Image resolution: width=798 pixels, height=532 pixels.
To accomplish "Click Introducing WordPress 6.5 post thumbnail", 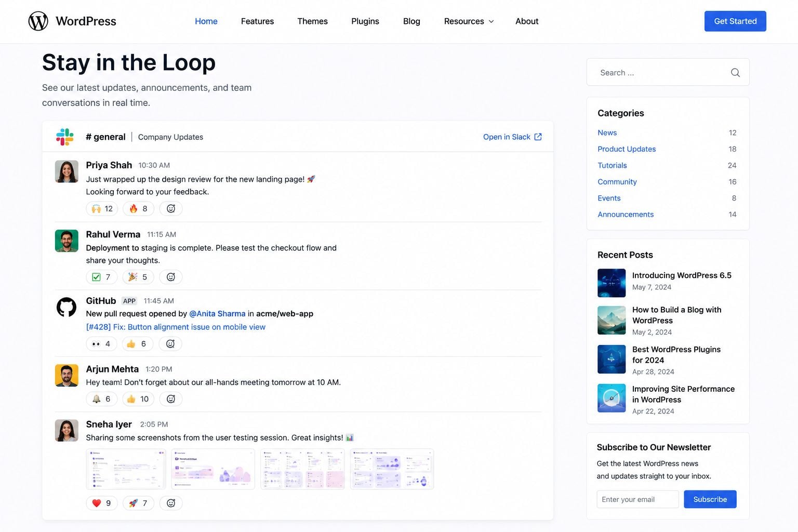I will click(611, 283).
